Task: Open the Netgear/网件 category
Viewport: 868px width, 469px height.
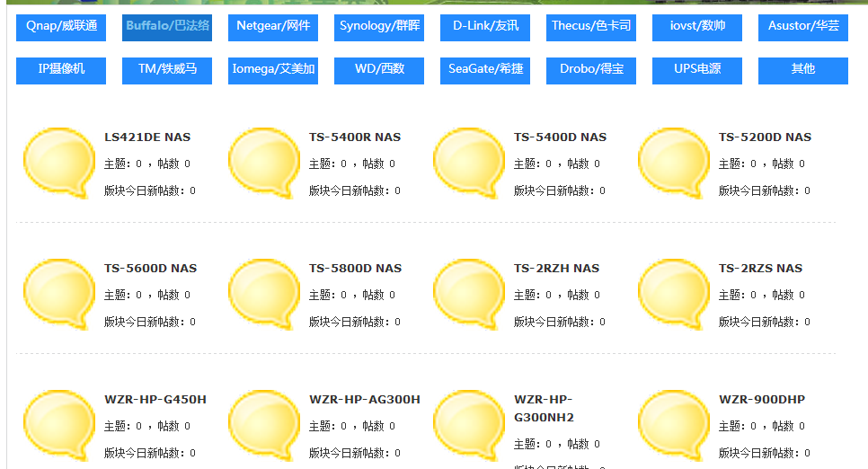Action: tap(273, 28)
